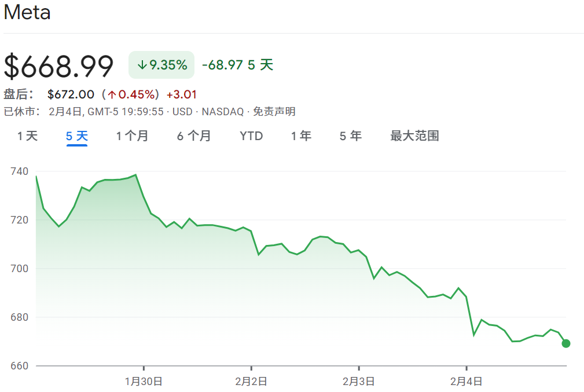Open the 最大范围 tab
The width and height of the screenshot is (584, 392).
click(x=413, y=135)
